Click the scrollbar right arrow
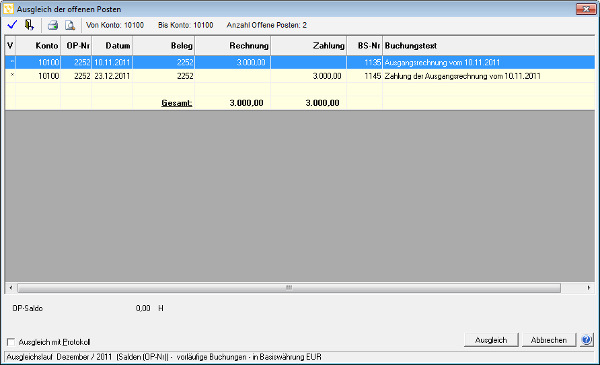This screenshot has height=365, width=600. pyautogui.click(x=589, y=287)
